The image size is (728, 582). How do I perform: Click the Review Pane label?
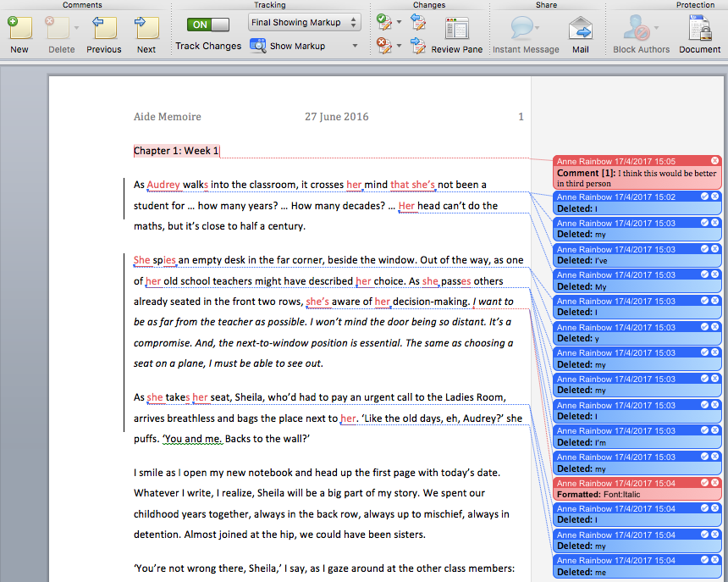pos(457,49)
